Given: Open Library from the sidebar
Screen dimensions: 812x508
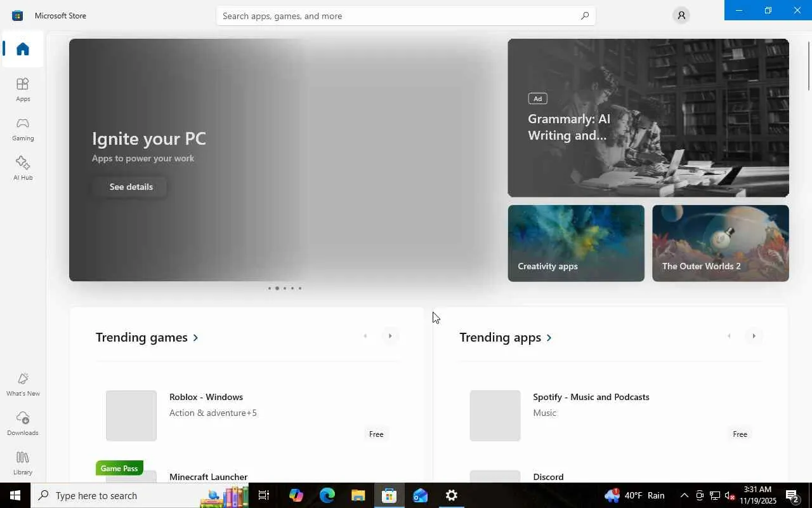Looking at the screenshot, I should tap(23, 463).
